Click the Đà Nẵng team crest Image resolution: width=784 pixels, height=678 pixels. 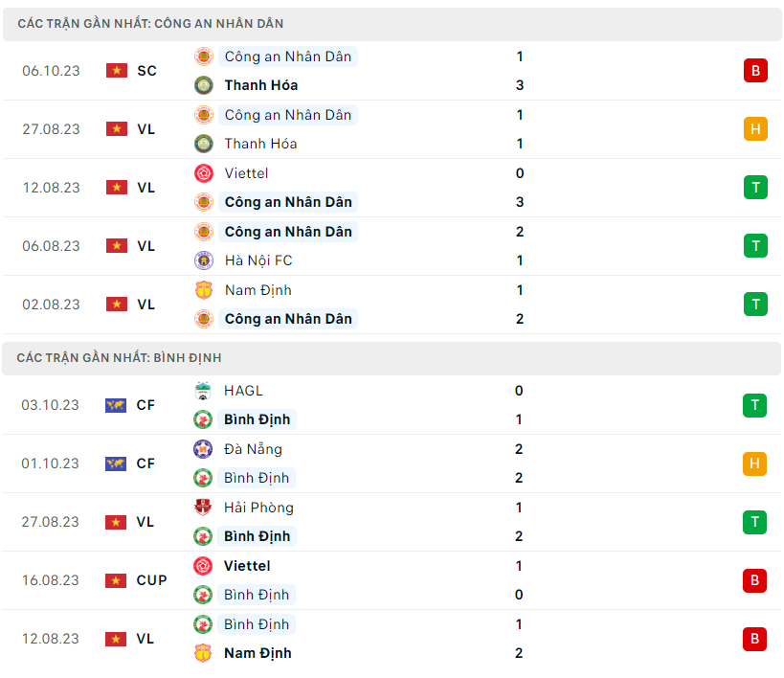[203, 449]
